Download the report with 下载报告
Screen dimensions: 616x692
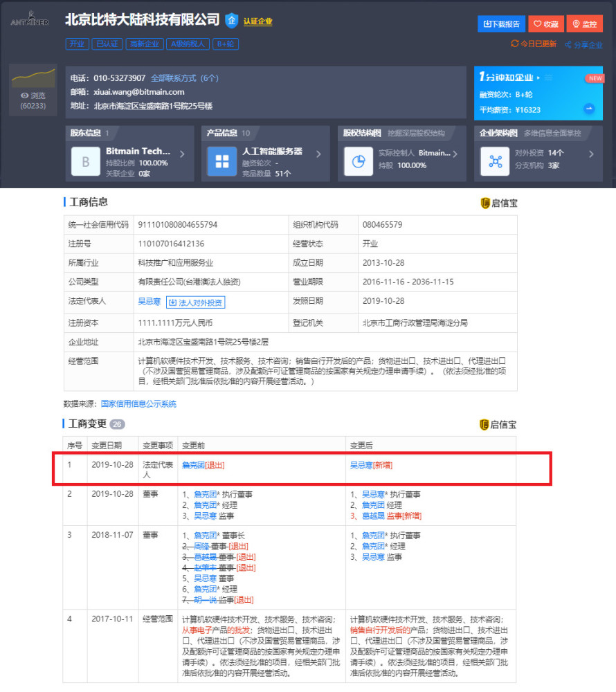[501, 24]
